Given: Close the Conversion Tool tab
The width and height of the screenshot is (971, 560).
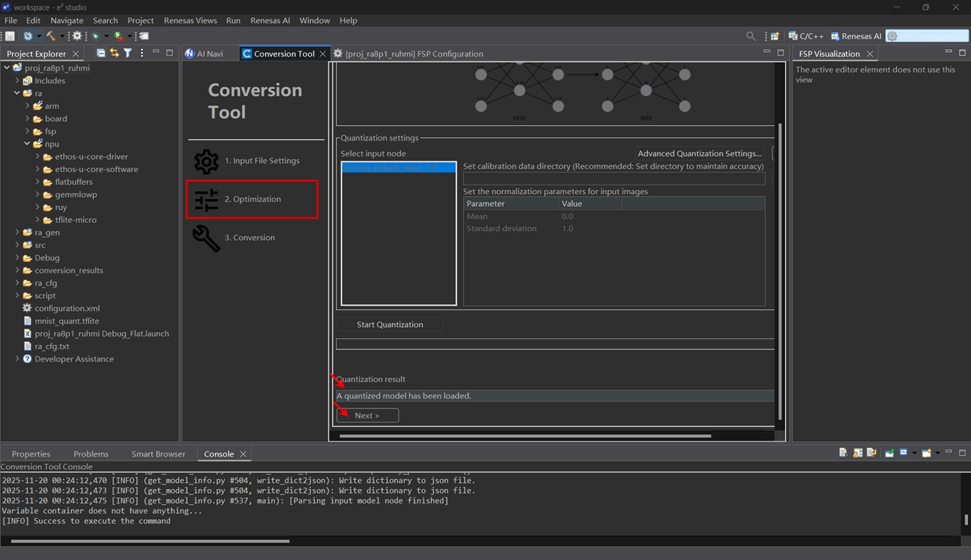Looking at the screenshot, I should pos(323,54).
